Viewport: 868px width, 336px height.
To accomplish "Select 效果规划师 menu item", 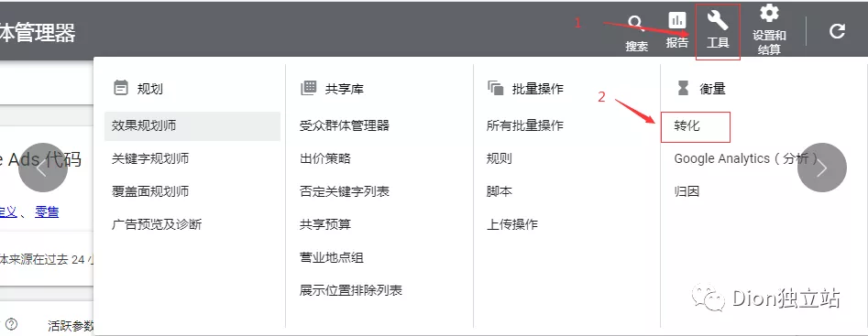I will tap(192, 126).
